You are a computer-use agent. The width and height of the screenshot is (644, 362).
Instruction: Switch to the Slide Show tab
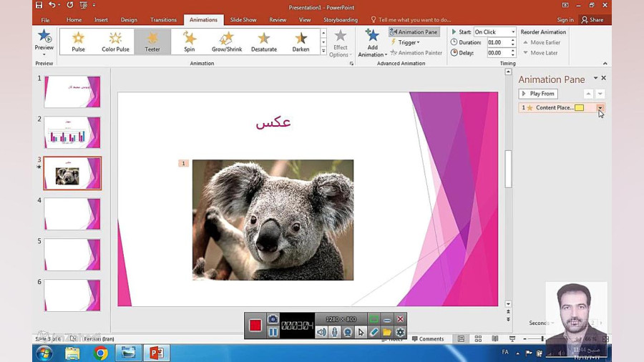(243, 20)
